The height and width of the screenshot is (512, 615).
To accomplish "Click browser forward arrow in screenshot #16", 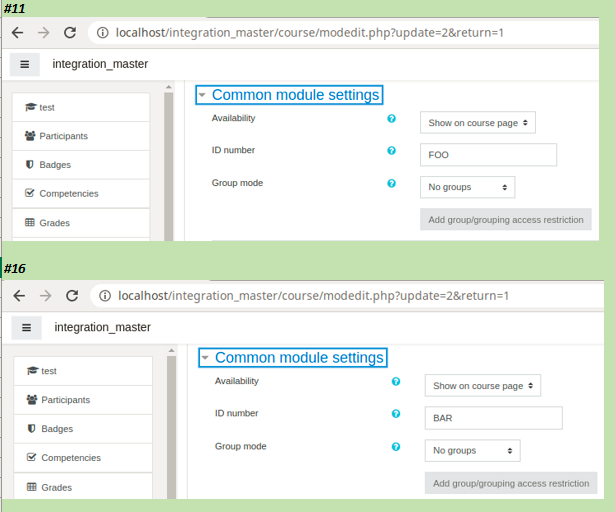I will 45,295.
